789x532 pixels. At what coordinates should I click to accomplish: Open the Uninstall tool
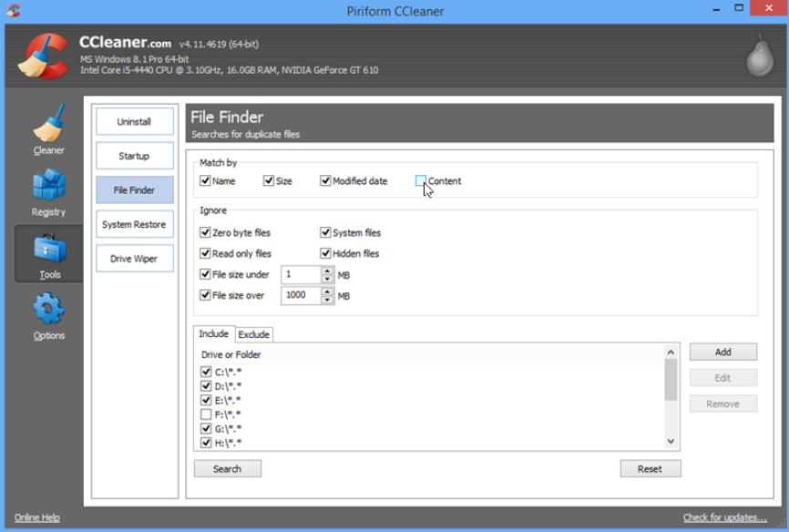(134, 121)
